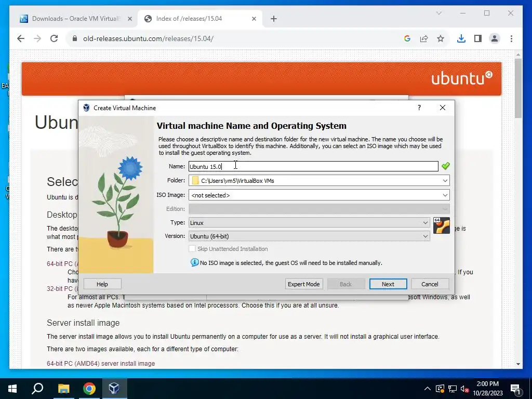532x399 pixels.
Task: Open Chrome profile avatar
Action: pyautogui.click(x=495, y=38)
